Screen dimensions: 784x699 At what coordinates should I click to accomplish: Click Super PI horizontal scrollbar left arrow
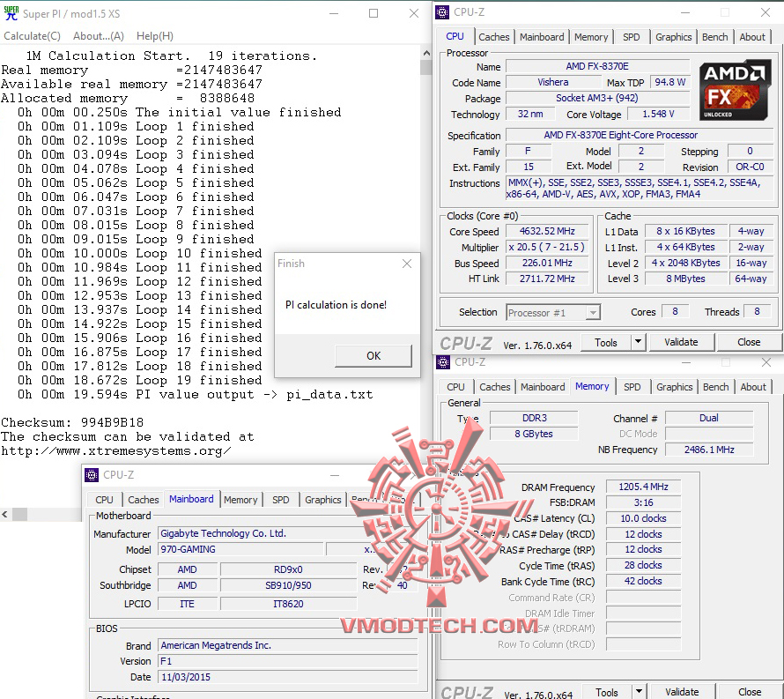(4, 514)
